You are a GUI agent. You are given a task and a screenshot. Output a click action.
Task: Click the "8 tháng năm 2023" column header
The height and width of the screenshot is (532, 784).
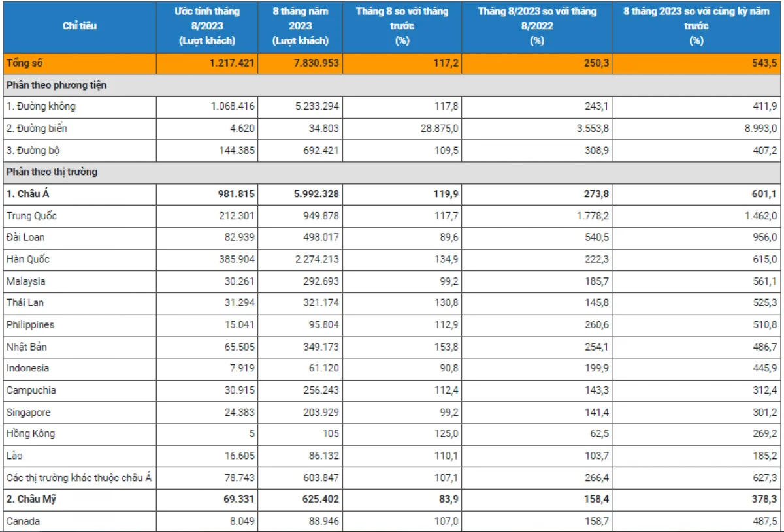(x=301, y=26)
